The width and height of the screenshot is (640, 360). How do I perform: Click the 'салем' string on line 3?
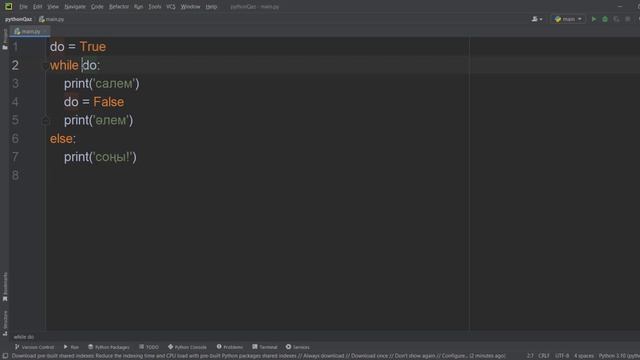(114, 84)
